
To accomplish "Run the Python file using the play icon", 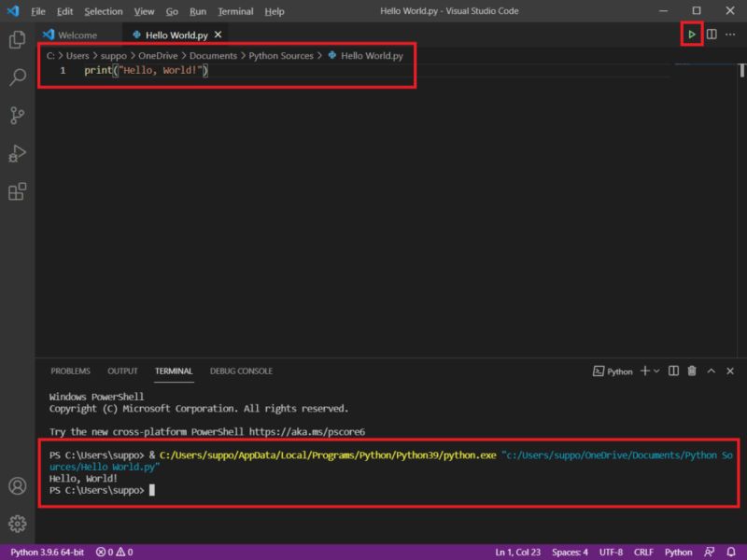I will click(692, 34).
